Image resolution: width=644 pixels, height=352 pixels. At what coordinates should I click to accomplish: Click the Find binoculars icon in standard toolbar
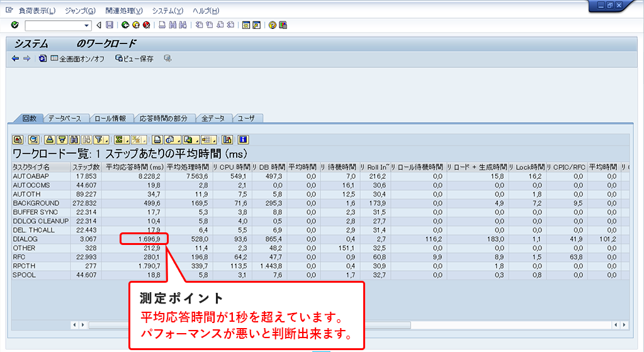pos(172,25)
